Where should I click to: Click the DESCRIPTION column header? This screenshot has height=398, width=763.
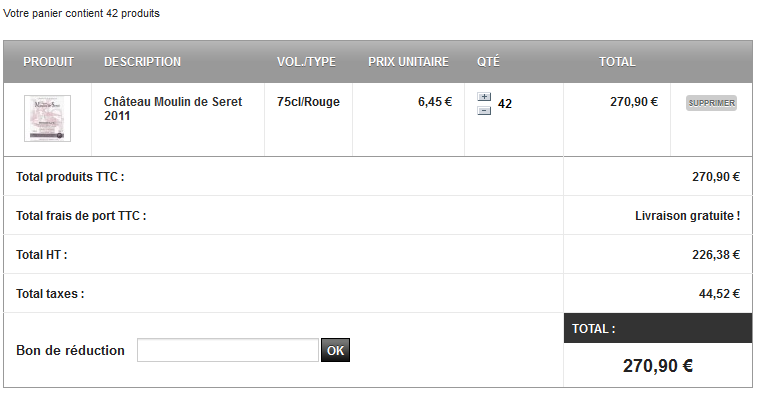tap(142, 62)
